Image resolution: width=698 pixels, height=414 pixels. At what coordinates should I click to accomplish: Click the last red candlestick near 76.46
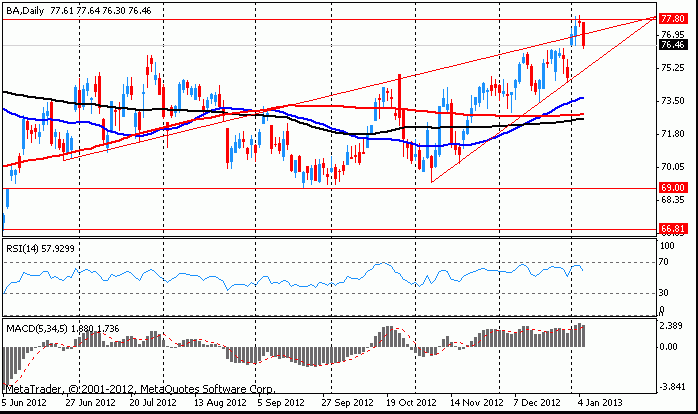584,34
